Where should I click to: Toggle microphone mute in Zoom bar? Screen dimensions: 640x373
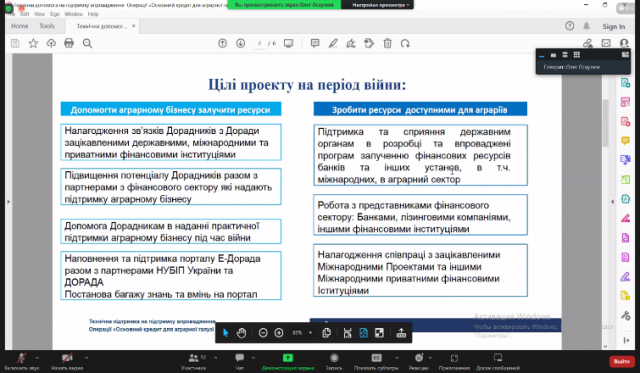[22, 358]
